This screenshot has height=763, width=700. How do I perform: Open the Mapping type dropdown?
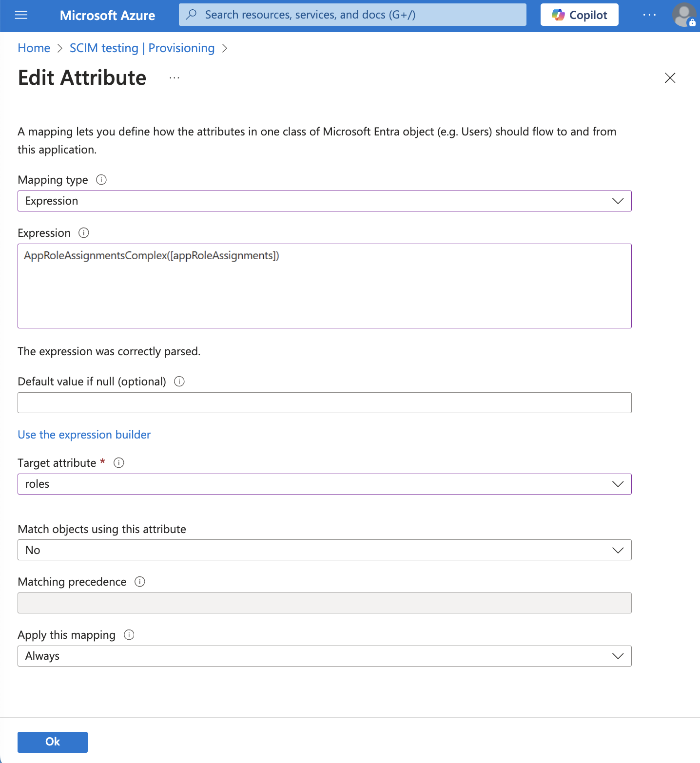point(617,201)
